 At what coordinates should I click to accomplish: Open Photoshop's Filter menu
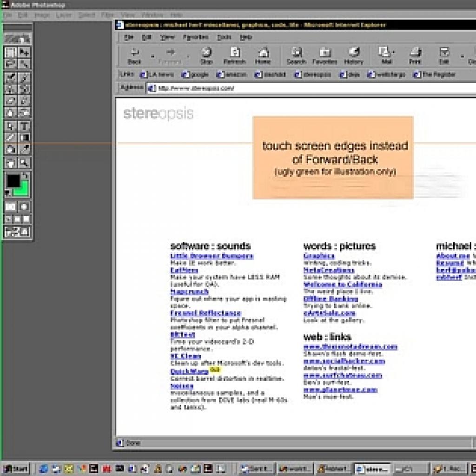pos(107,15)
